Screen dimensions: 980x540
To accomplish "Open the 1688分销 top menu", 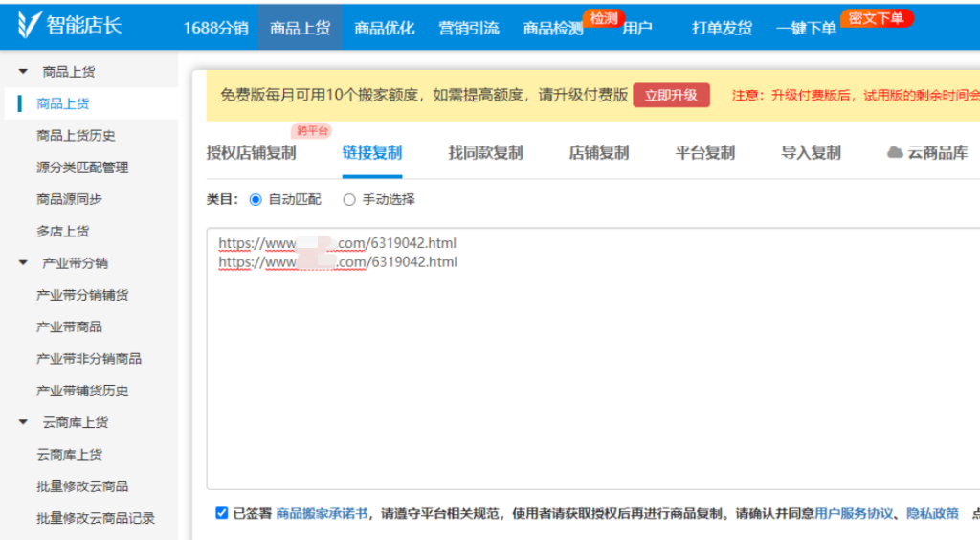I will (215, 28).
